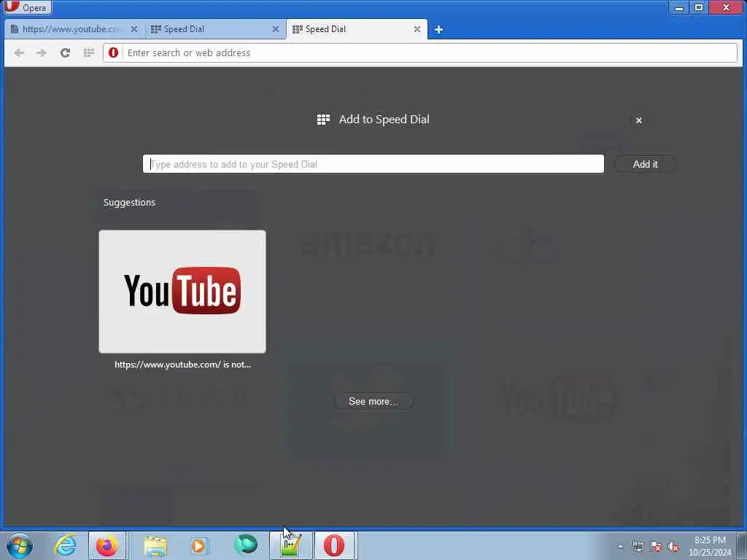
Task: Go back with the back arrow
Action: pyautogui.click(x=19, y=52)
